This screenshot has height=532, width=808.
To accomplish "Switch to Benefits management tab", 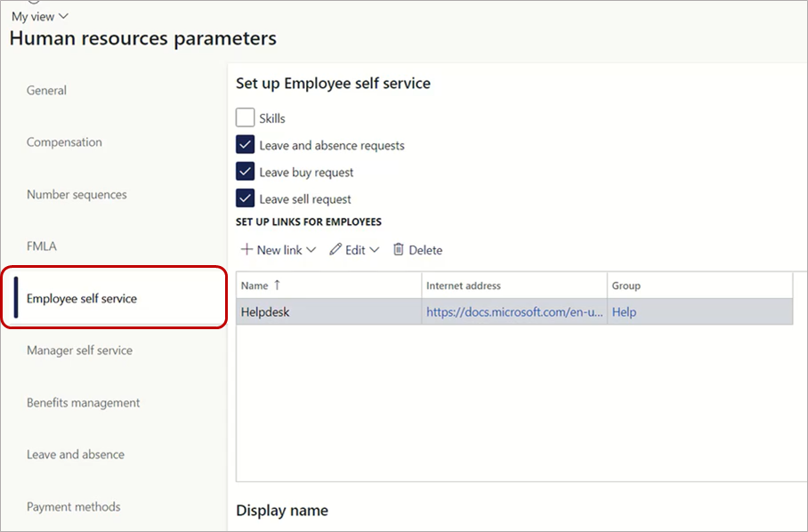I will click(x=83, y=403).
